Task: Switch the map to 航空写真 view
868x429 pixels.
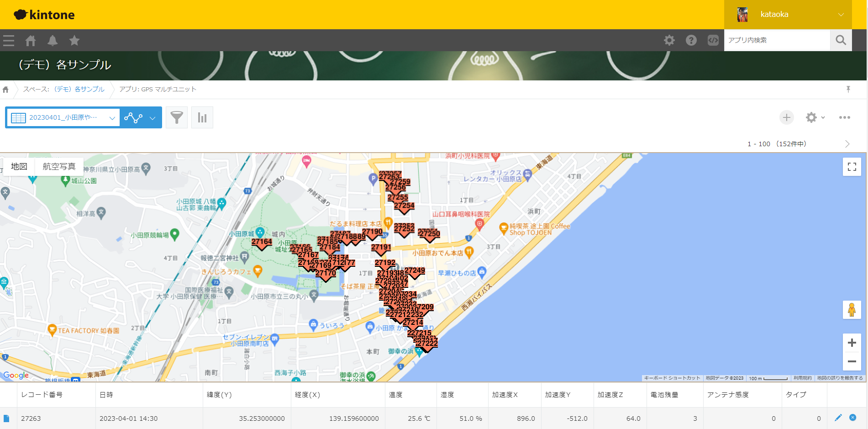Action: pos(58,166)
